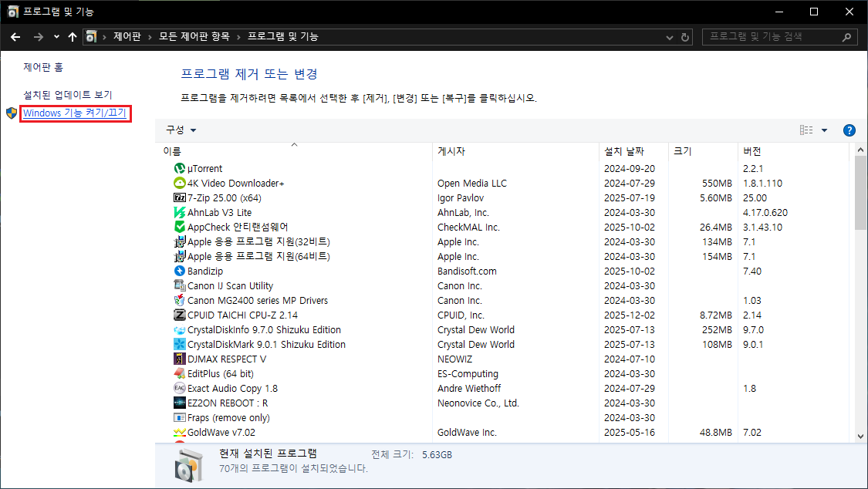Click the Bandizip program icon

tap(179, 271)
